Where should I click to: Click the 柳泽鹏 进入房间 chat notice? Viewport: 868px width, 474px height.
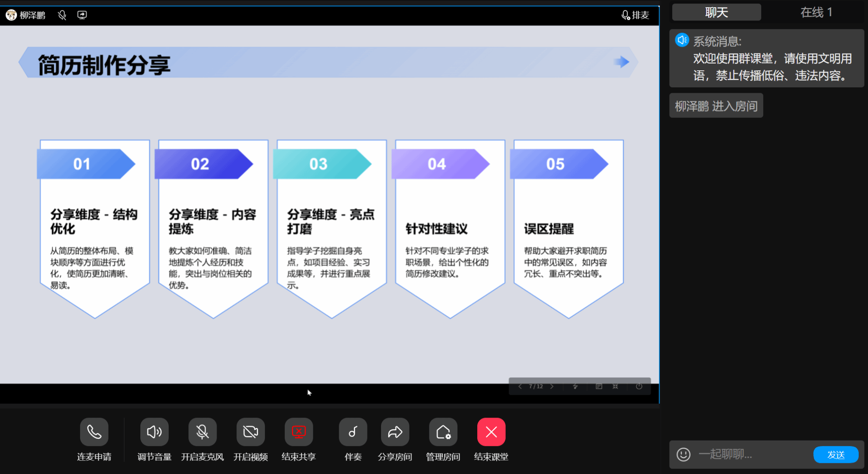pyautogui.click(x=716, y=106)
